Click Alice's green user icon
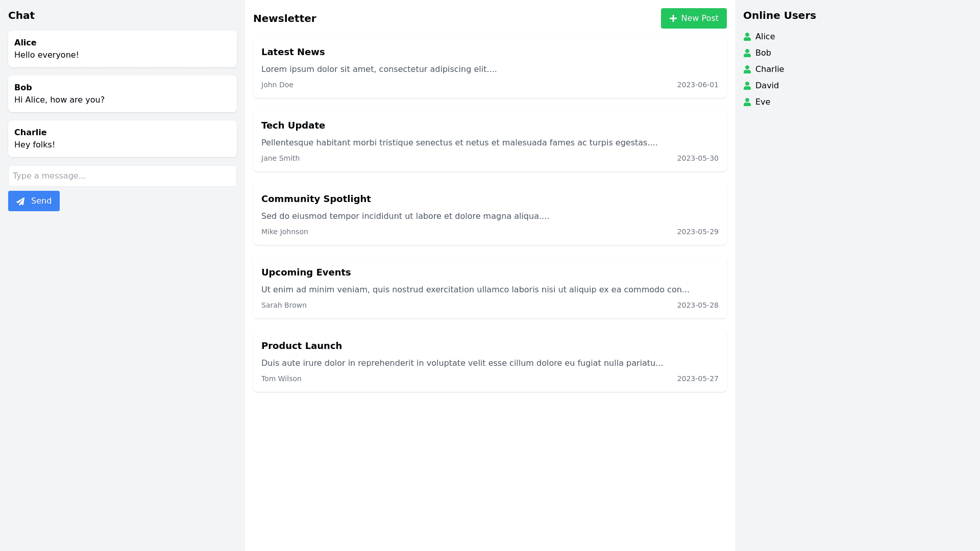 pos(747,37)
